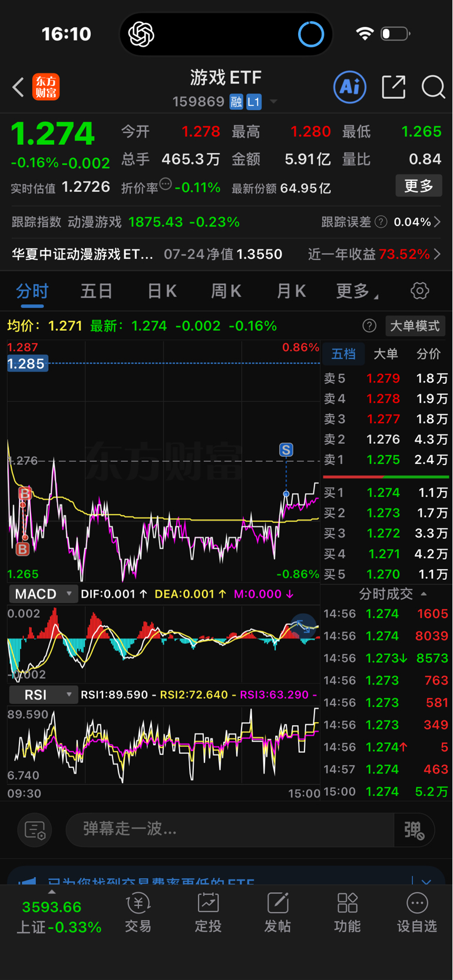
Task: Toggle 大单模式 large order mode
Action: coord(415,325)
